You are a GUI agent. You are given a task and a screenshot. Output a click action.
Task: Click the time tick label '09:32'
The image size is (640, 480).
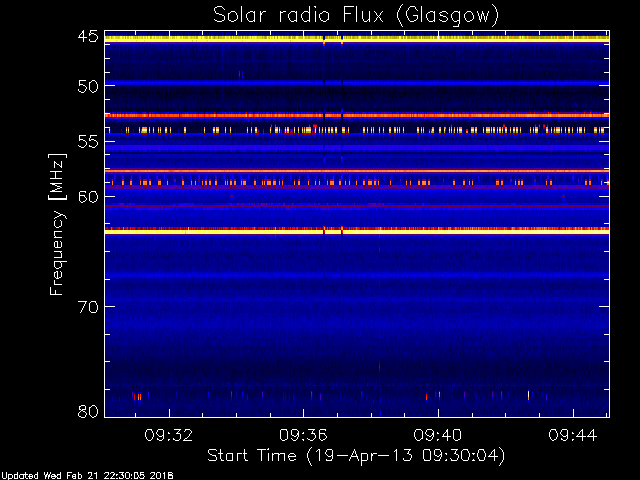[169, 435]
